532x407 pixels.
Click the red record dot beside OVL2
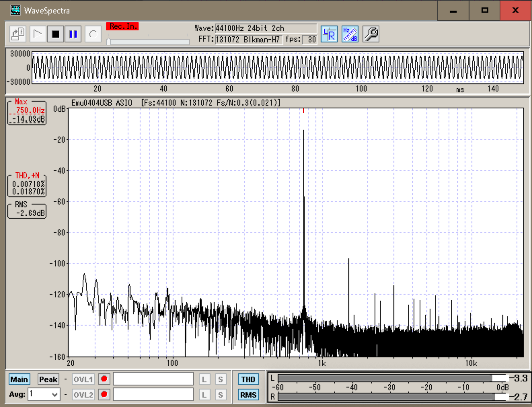104,394
